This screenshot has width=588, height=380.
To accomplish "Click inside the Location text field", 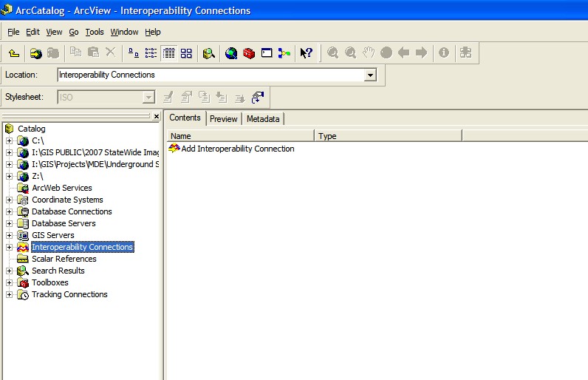I will (211, 75).
